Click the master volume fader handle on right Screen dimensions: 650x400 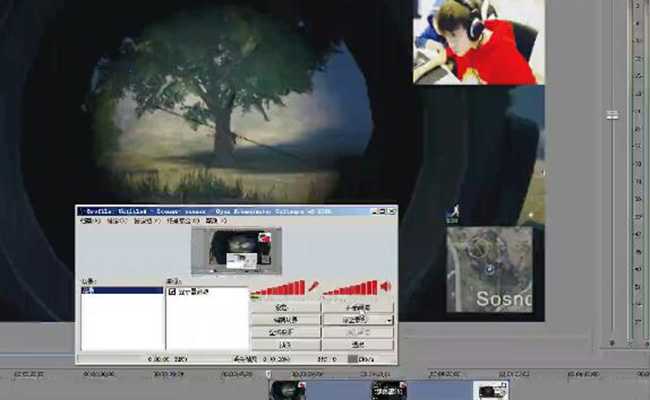pyautogui.click(x=612, y=115)
